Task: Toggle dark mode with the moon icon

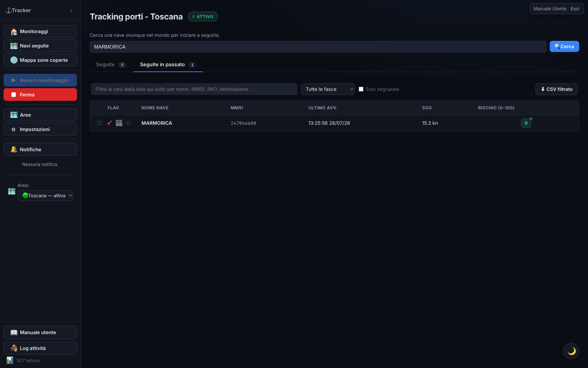Action: point(571,351)
